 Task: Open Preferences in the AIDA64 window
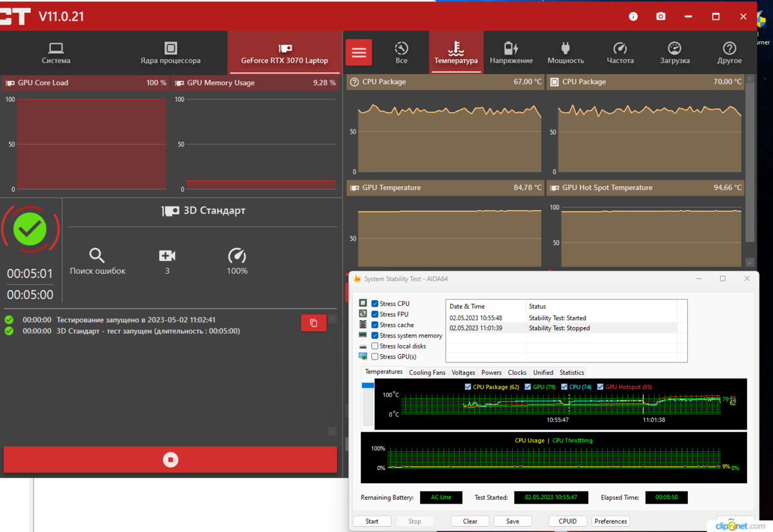tap(611, 521)
